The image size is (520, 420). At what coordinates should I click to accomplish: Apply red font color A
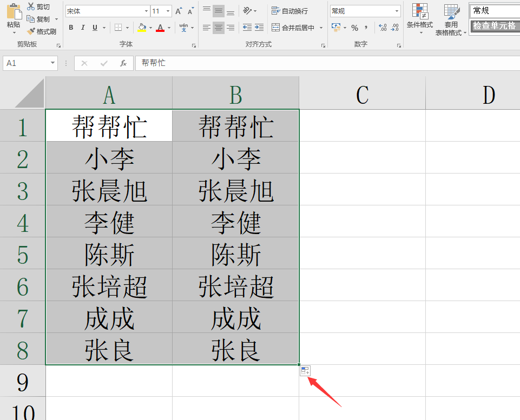(160, 28)
